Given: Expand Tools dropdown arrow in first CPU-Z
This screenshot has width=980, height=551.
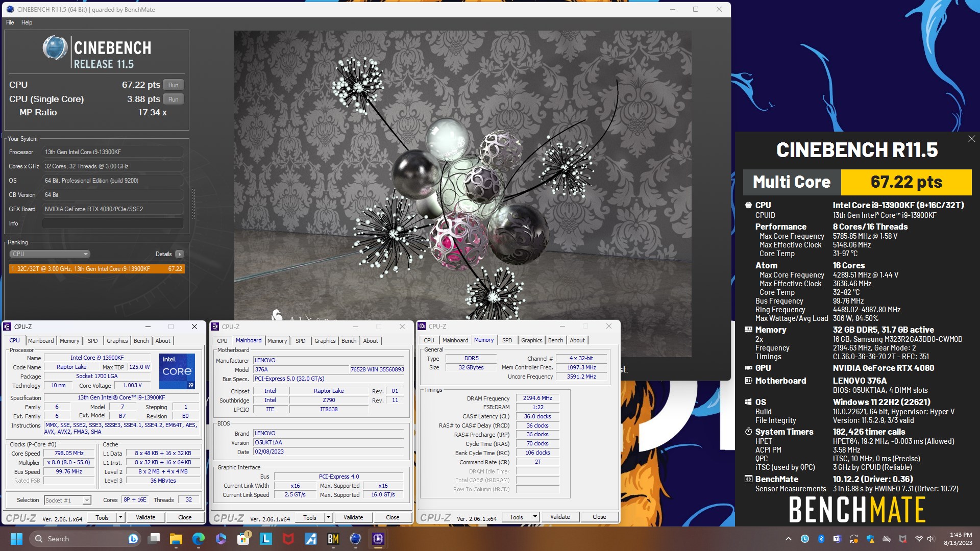Looking at the screenshot, I should click(x=121, y=517).
